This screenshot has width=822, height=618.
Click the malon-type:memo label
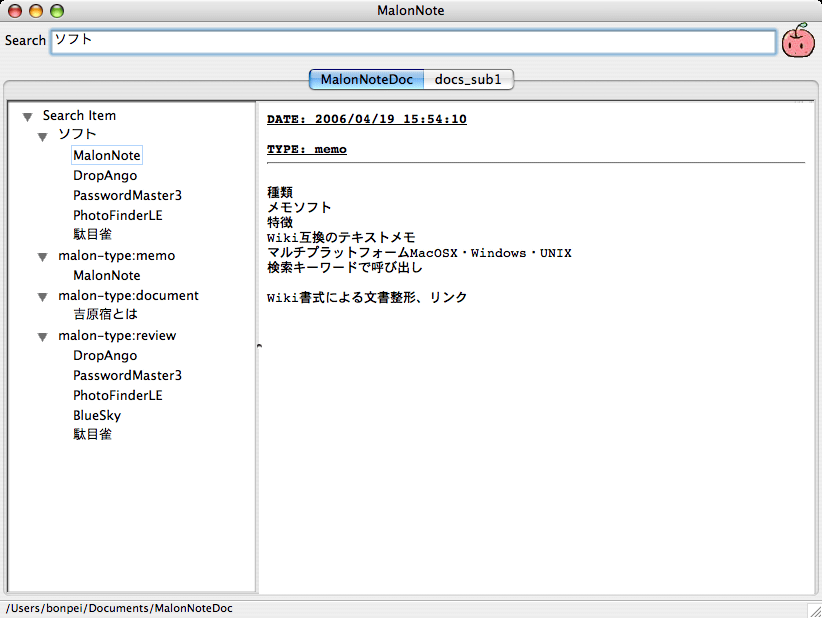tap(116, 256)
